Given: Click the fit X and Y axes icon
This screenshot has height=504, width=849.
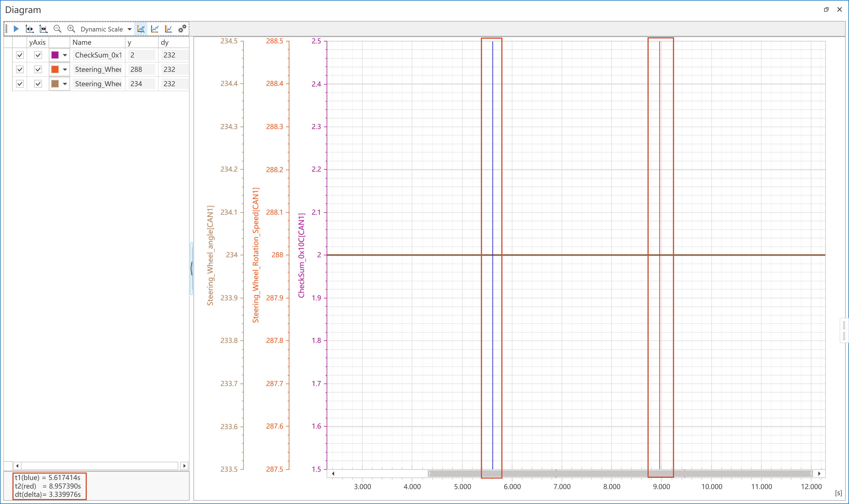Looking at the screenshot, I should (155, 29).
